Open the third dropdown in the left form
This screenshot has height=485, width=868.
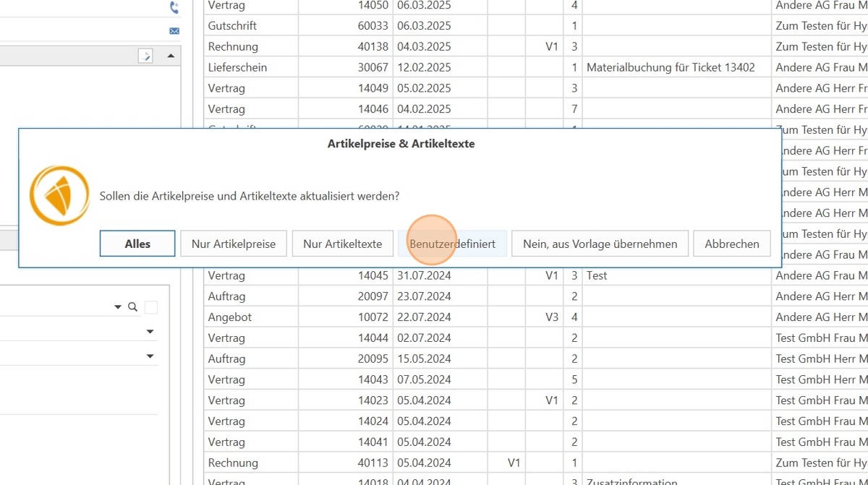point(150,356)
